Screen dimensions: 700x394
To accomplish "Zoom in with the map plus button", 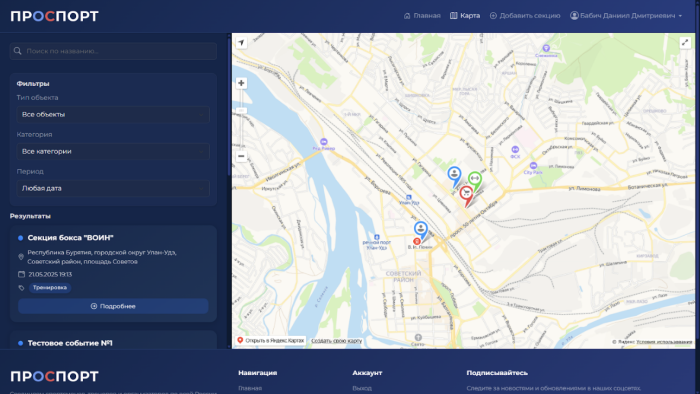I will tap(241, 83).
